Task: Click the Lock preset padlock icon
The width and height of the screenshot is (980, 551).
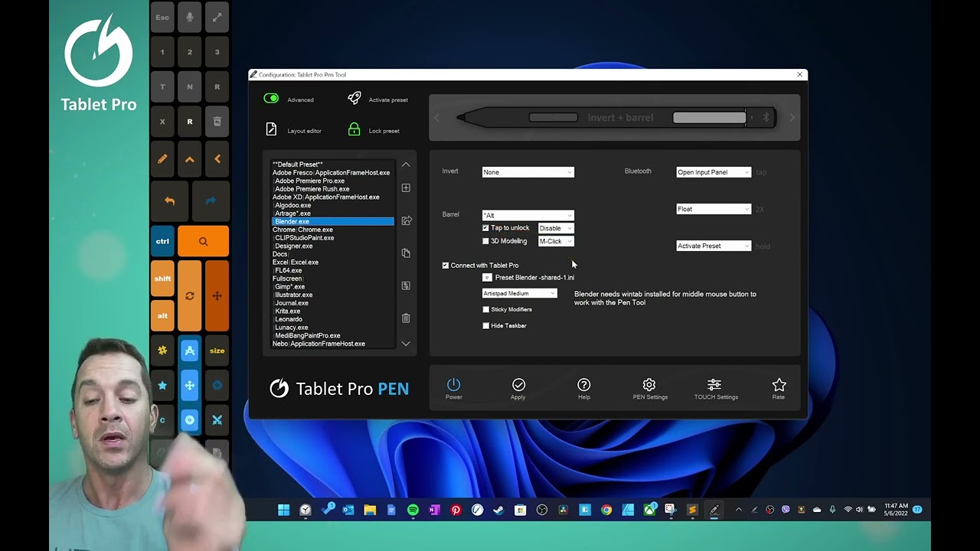Action: point(354,129)
